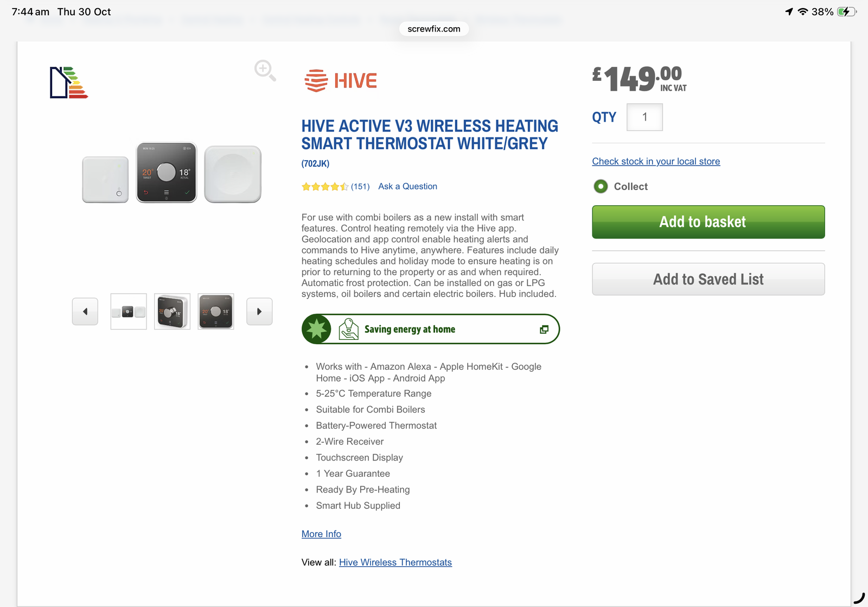Open the popup icon on energy banner
Screen dimensions: 868x607
(x=544, y=330)
